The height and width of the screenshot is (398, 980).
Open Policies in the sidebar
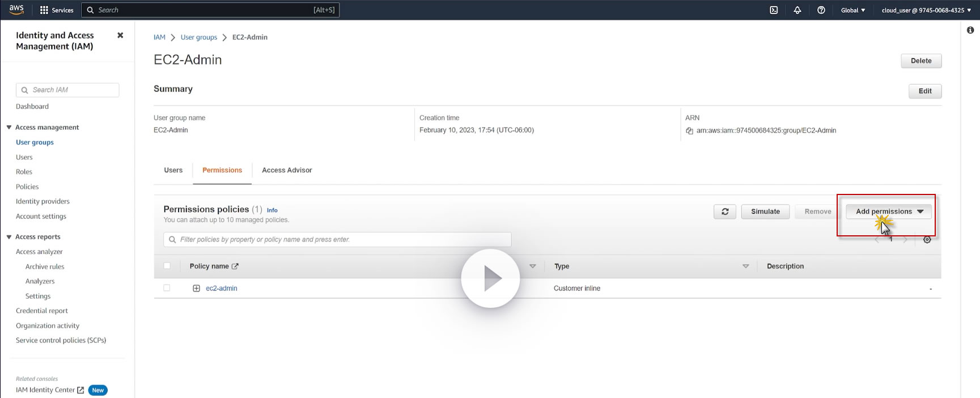(27, 187)
